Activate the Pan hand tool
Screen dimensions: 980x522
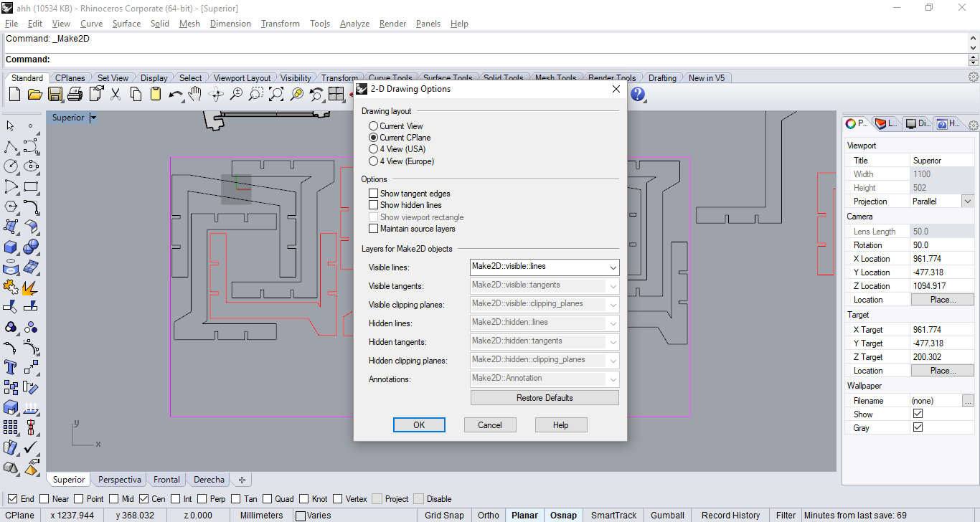[195, 94]
